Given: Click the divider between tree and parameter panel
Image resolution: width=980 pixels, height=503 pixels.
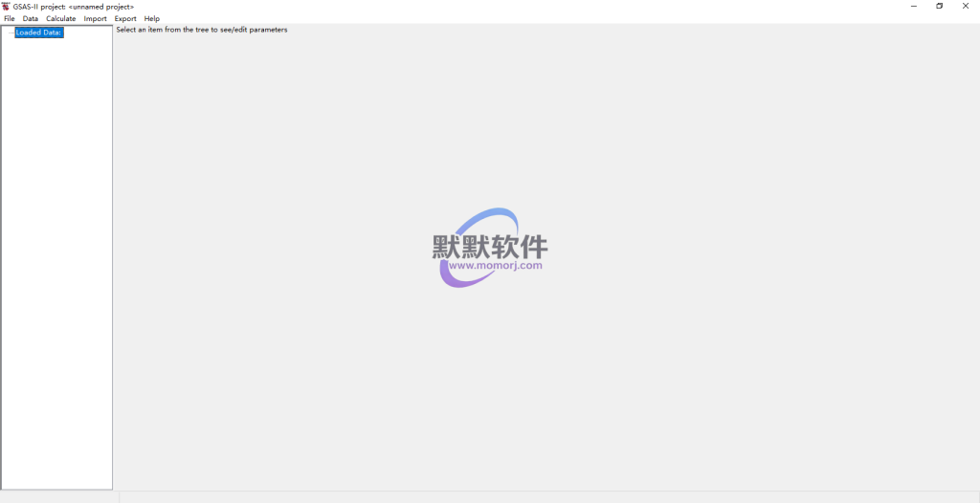Looking at the screenshot, I should [x=113, y=258].
